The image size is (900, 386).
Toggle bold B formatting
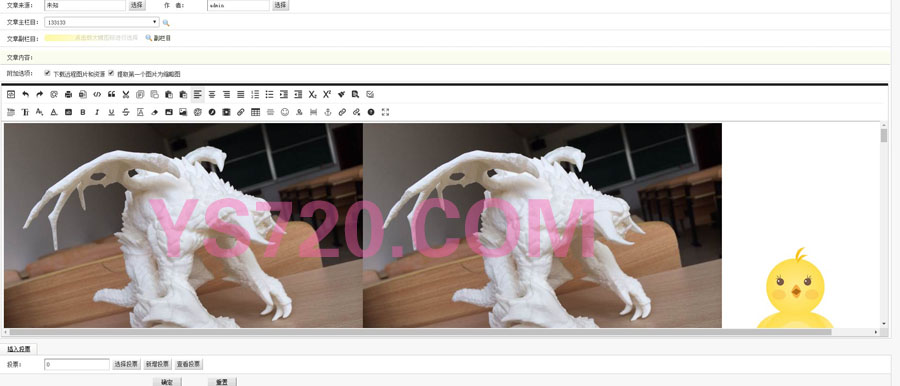[x=83, y=112]
